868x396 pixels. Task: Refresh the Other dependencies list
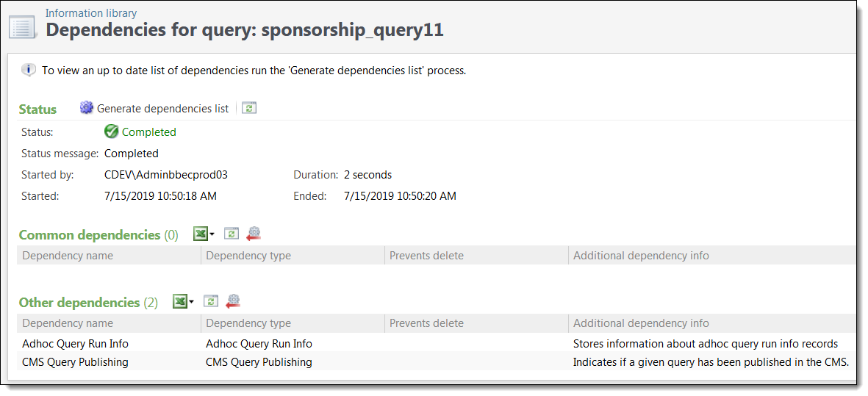pyautogui.click(x=211, y=301)
